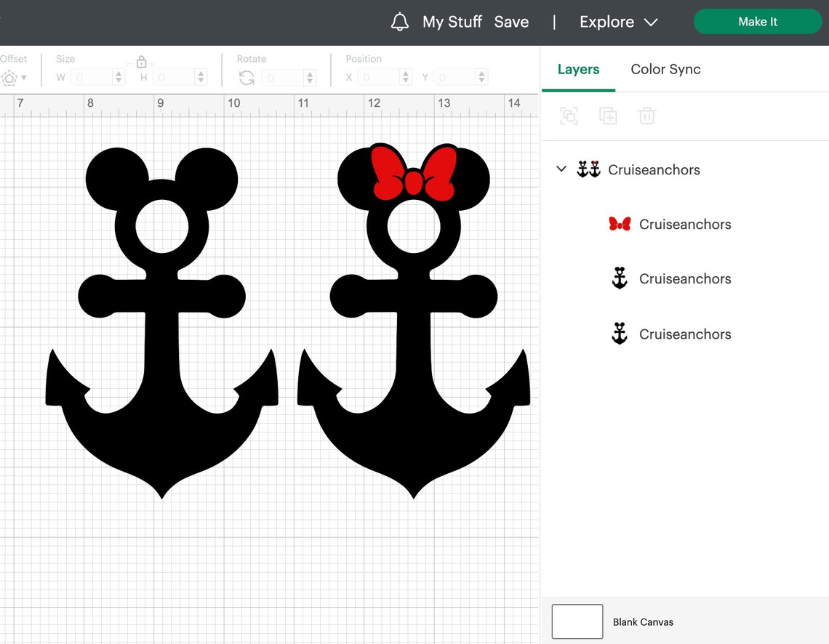
Task: Click the Minnie anchor layer thumbnail
Action: (x=619, y=278)
